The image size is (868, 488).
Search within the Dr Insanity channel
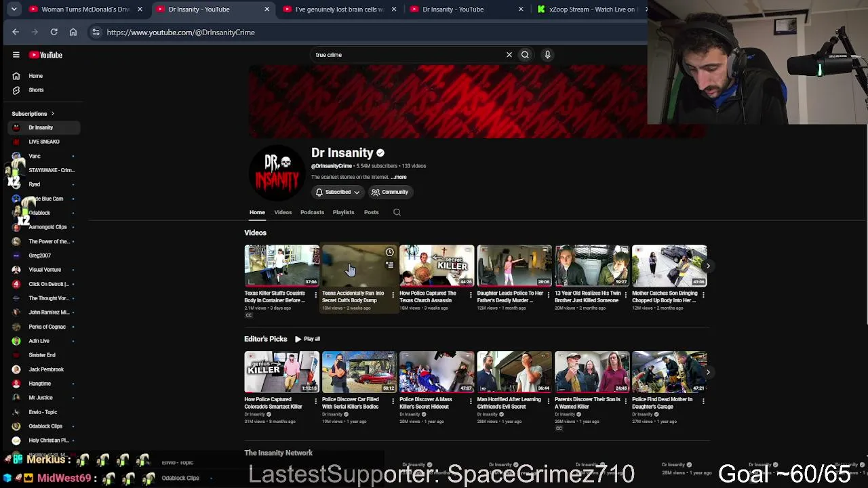(x=397, y=212)
